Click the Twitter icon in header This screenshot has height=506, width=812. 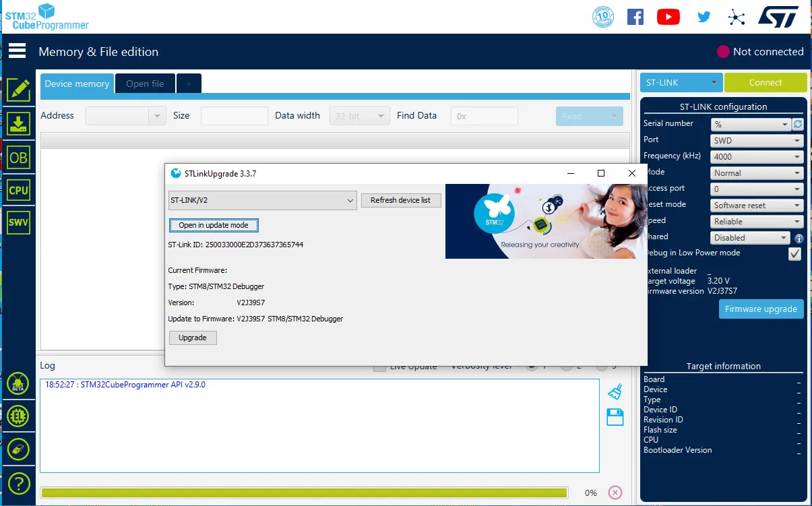tap(704, 17)
